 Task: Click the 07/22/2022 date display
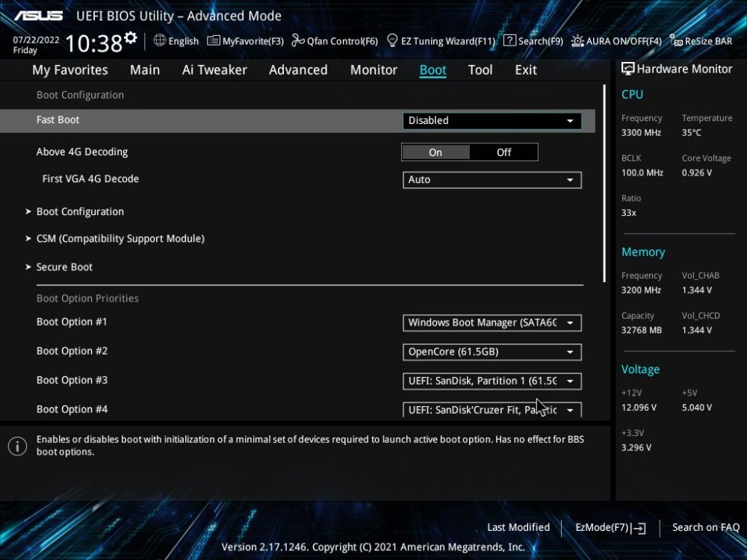[x=36, y=40]
